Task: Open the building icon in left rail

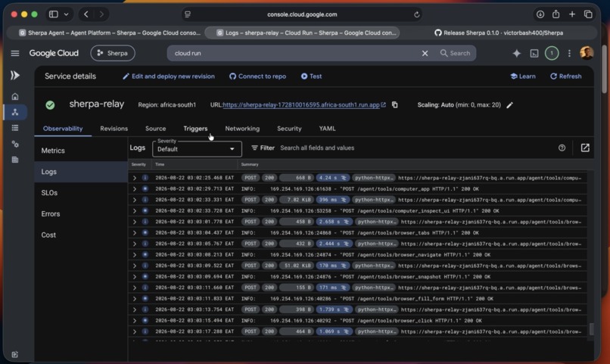Action: tap(15, 160)
